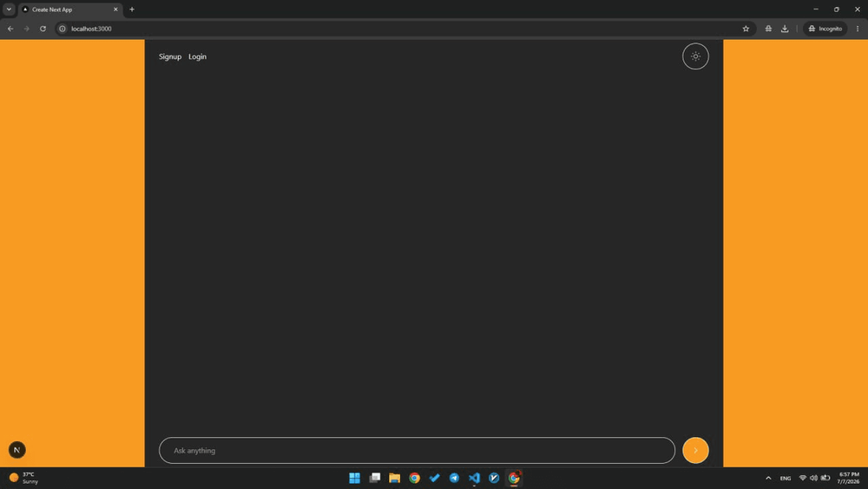This screenshot has width=868, height=489.
Task: Open Task View from the taskbar
Action: tap(375, 478)
